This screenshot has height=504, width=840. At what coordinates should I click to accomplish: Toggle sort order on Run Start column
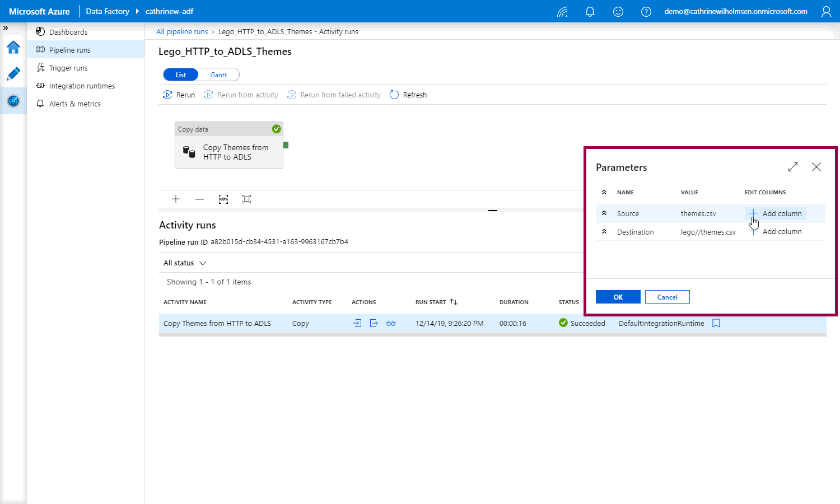point(454,302)
